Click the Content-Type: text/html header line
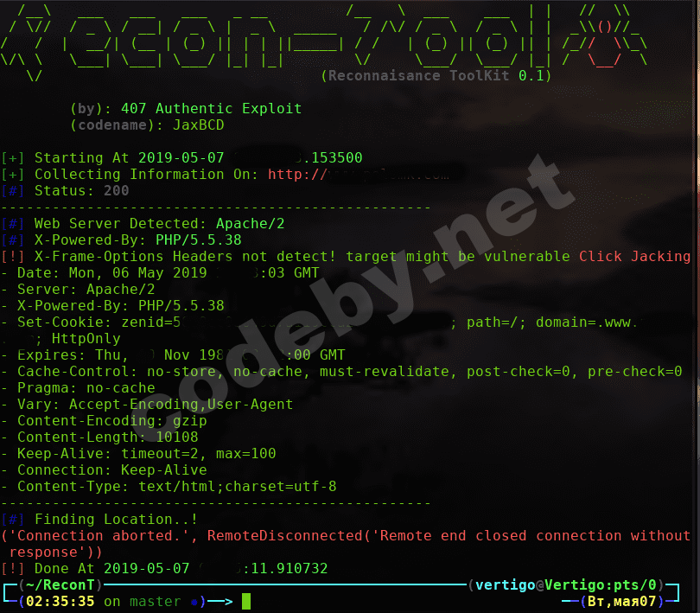This screenshot has width=700, height=613. tap(177, 486)
